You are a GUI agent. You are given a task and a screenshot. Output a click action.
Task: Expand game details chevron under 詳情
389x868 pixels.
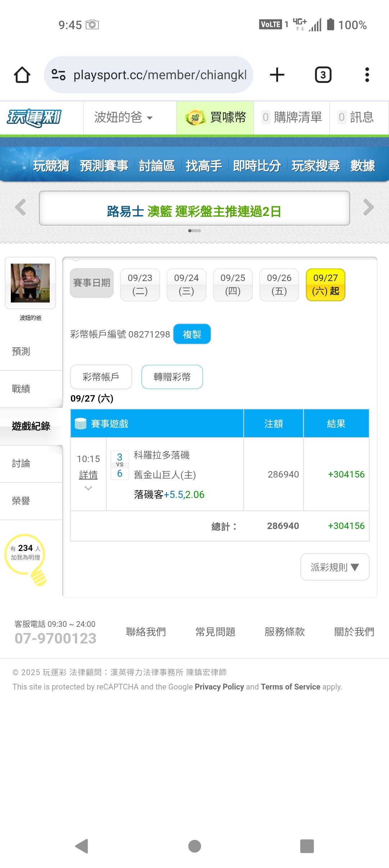pyautogui.click(x=88, y=488)
